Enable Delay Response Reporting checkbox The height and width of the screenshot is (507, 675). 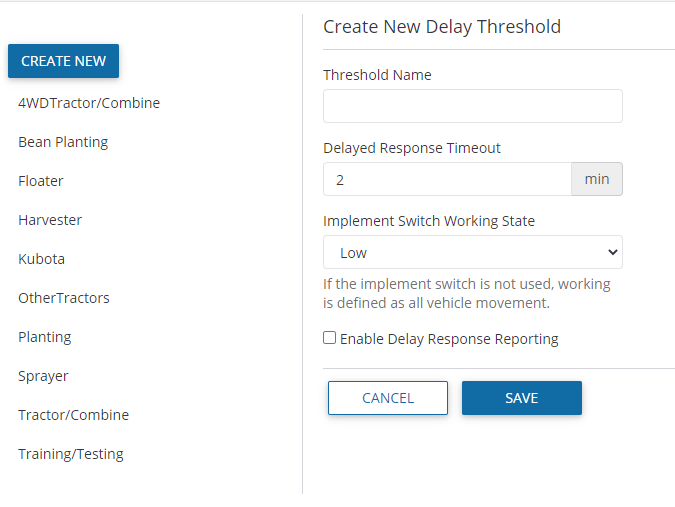[x=330, y=338]
